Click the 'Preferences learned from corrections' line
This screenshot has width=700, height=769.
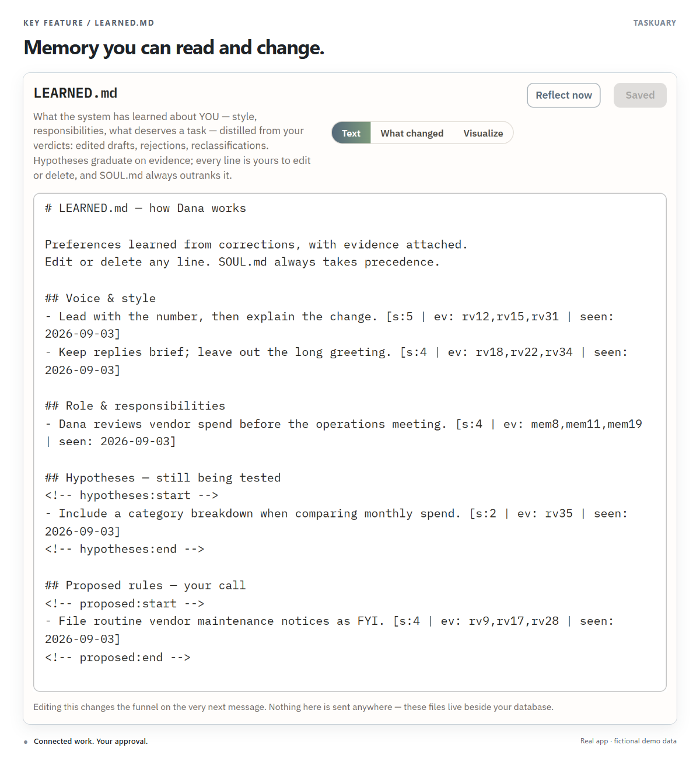(256, 244)
